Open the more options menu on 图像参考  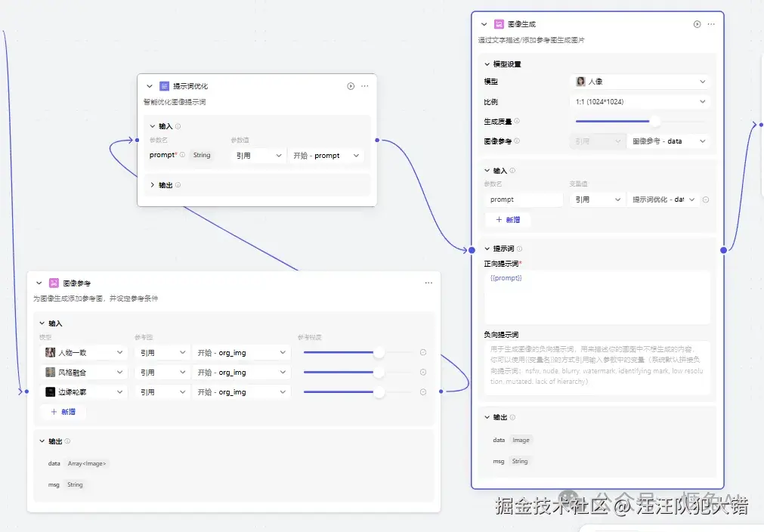pyautogui.click(x=428, y=282)
